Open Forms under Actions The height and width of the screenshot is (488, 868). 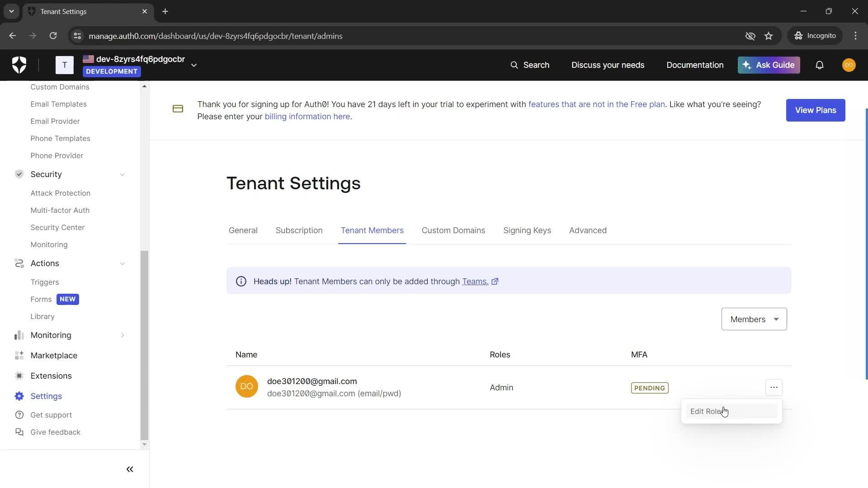coord(41,299)
